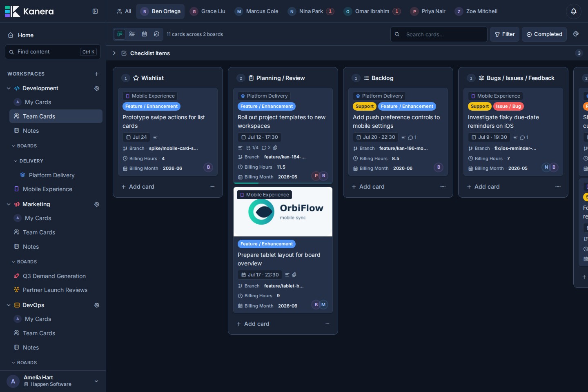Open column menu in Planning / Review column

point(327,324)
